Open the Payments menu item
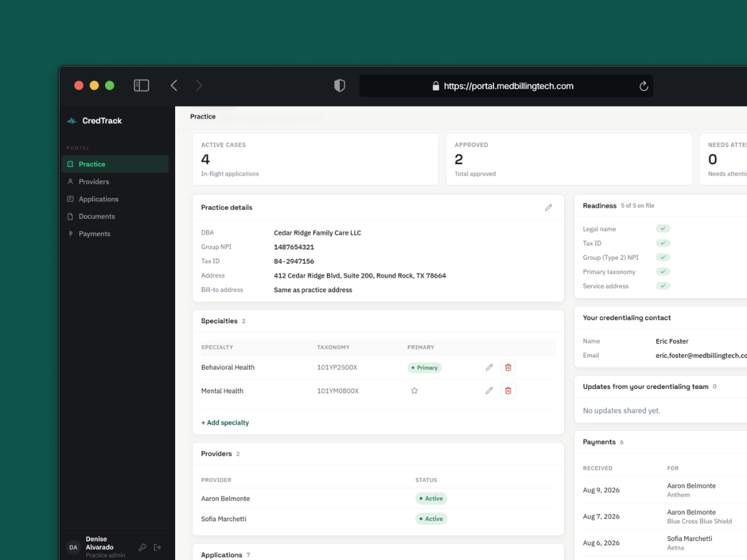The width and height of the screenshot is (747, 560). (x=115, y=234)
